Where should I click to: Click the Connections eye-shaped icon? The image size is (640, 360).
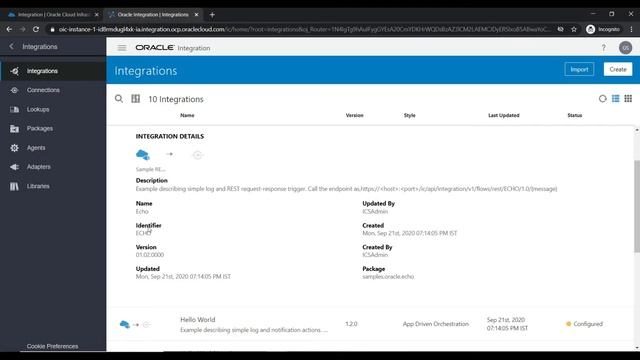point(14,90)
